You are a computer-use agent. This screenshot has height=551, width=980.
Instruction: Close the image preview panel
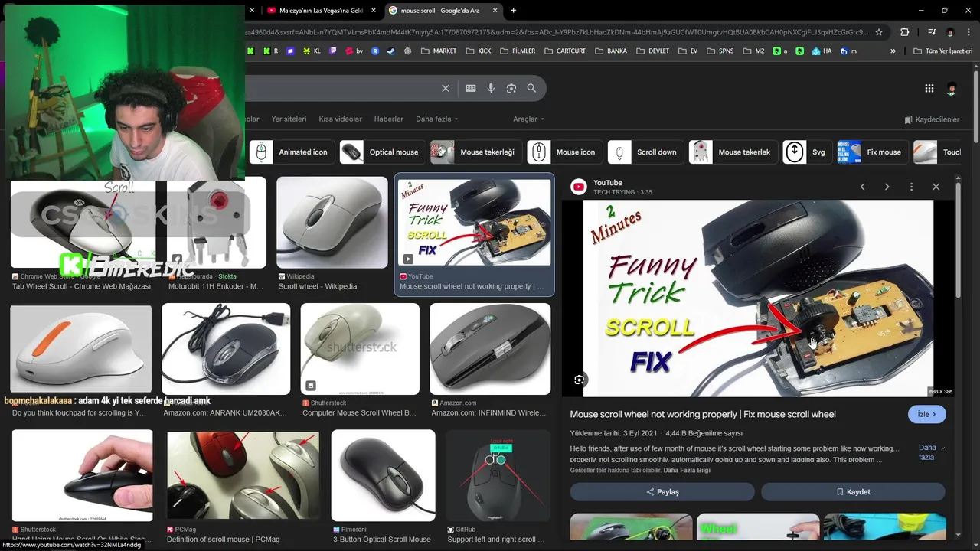(x=936, y=187)
